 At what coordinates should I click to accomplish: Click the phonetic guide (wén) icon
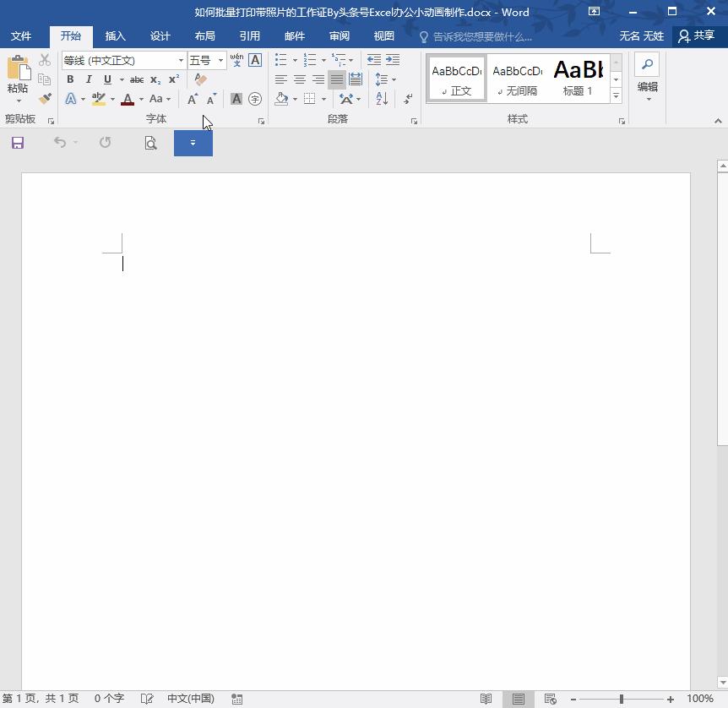click(x=237, y=60)
